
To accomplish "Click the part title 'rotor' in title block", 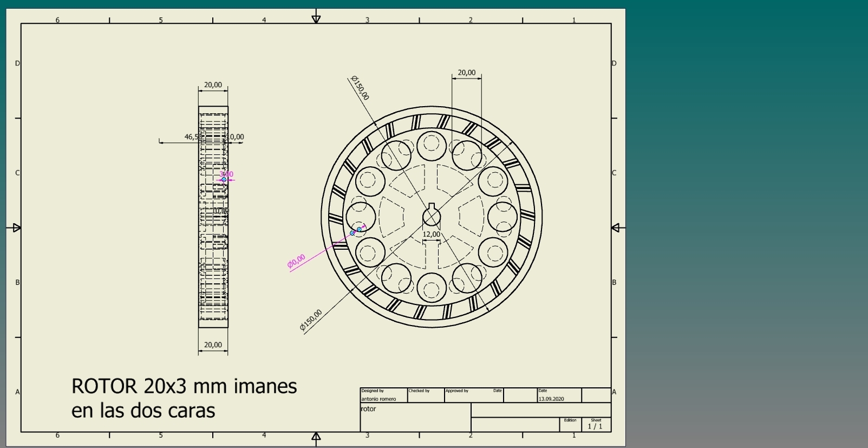I will tap(368, 409).
